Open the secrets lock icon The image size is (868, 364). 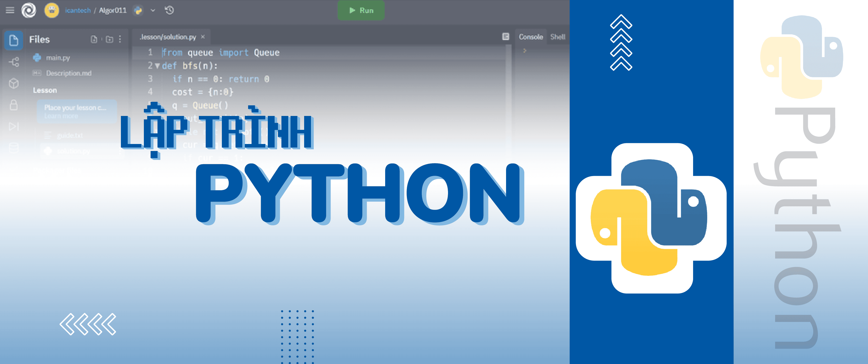(x=14, y=105)
